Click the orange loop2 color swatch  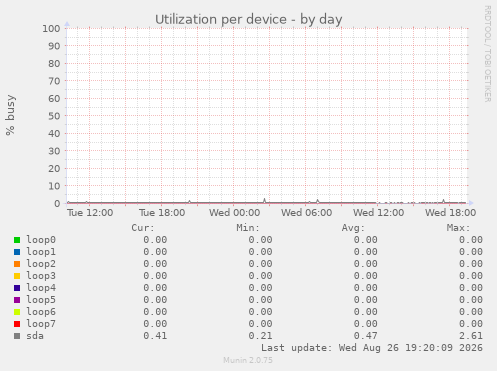click(17, 264)
